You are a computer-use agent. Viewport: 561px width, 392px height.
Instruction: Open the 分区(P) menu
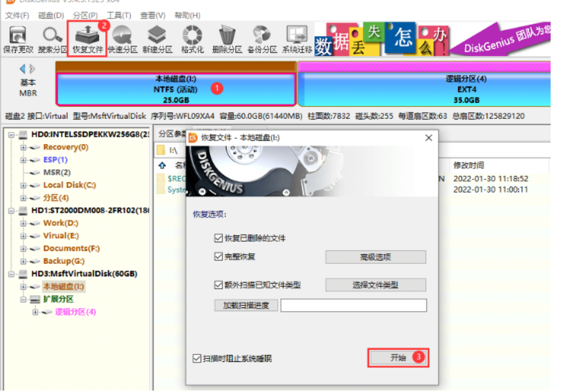pos(85,15)
